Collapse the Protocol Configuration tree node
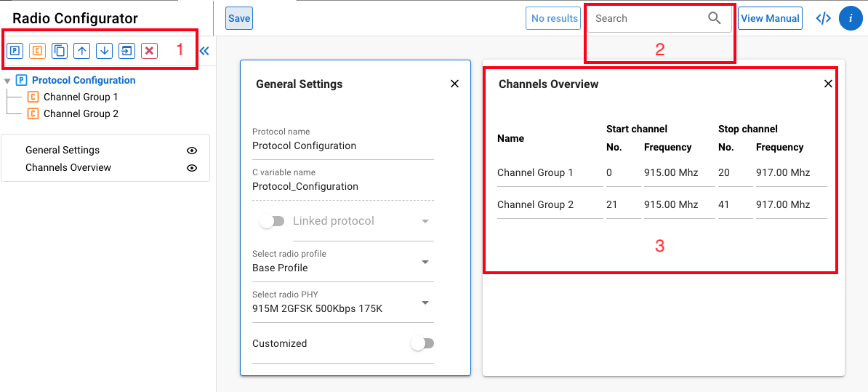Screen dimensions: 868x392 coord(7,81)
